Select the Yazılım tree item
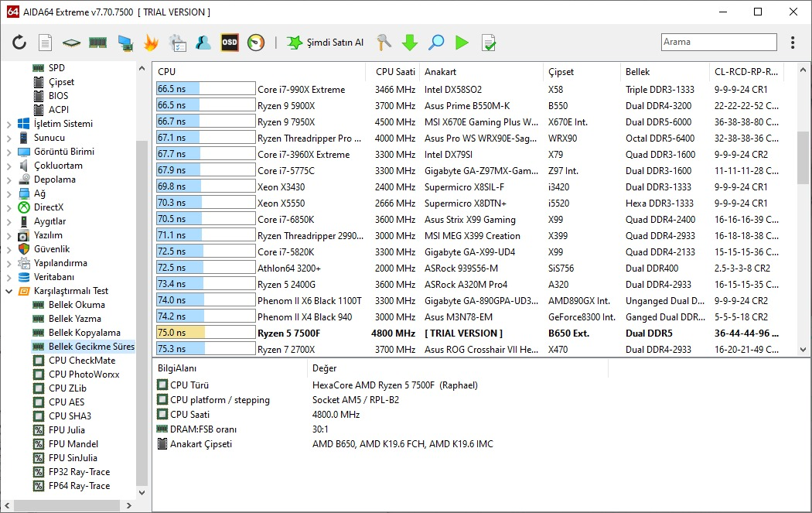This screenshot has height=513, width=812. (48, 235)
